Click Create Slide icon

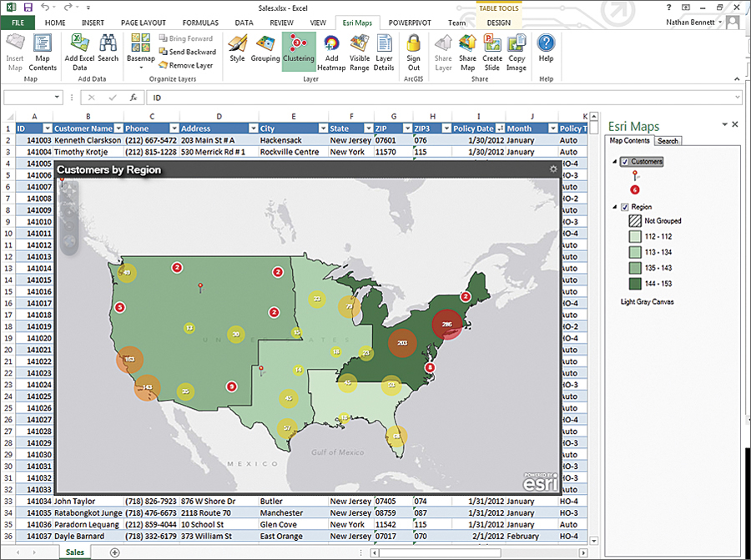(491, 53)
